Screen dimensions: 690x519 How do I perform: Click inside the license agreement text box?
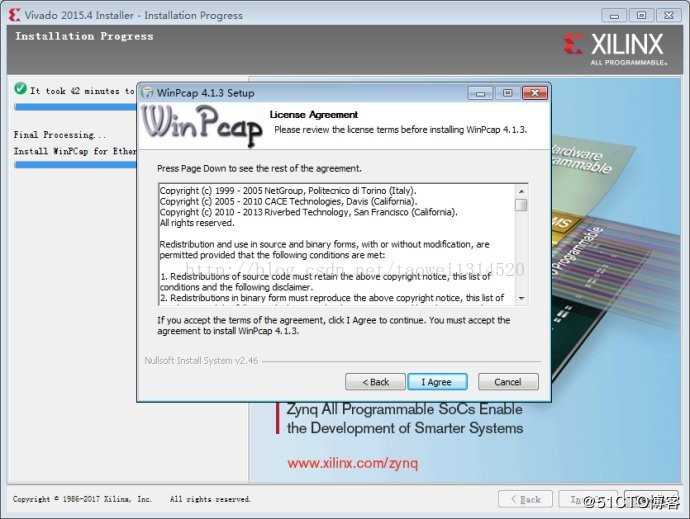(337, 244)
